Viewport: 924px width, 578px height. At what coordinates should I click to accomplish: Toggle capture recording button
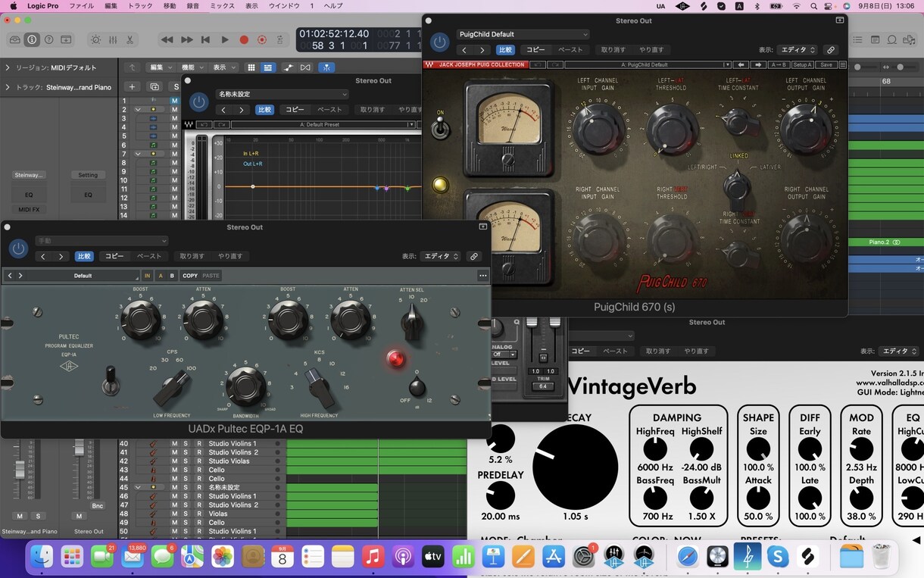click(x=262, y=39)
